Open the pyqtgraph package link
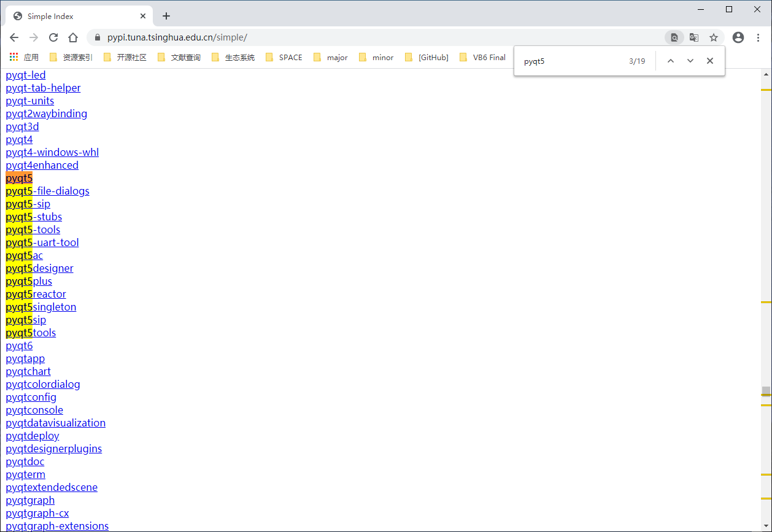 click(x=29, y=500)
